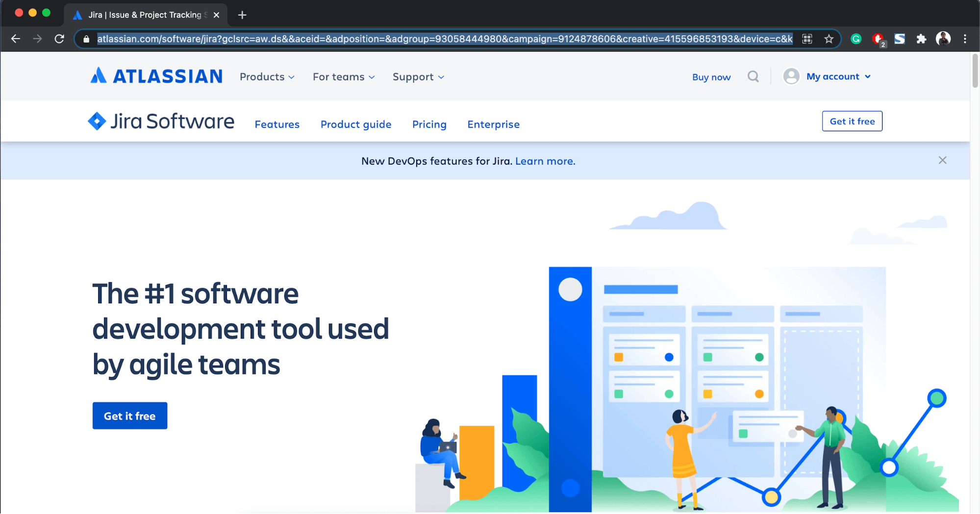Open the Pricing page
This screenshot has width=980, height=514.
click(x=429, y=124)
